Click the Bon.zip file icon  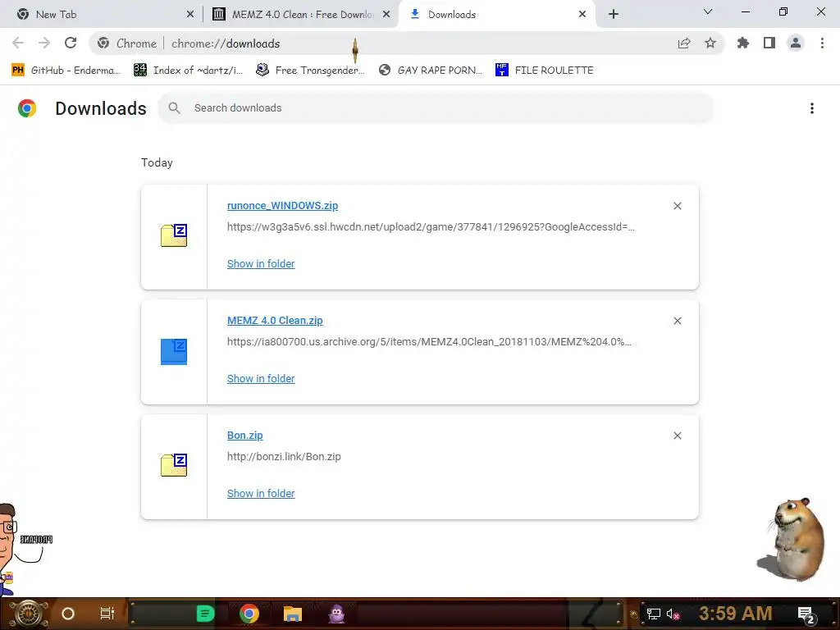coord(174,464)
